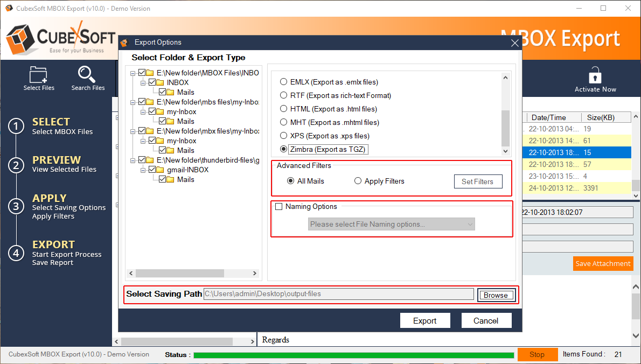The height and width of the screenshot is (364, 641).
Task: Click the Select Files folder icon
Action: pos(39,74)
